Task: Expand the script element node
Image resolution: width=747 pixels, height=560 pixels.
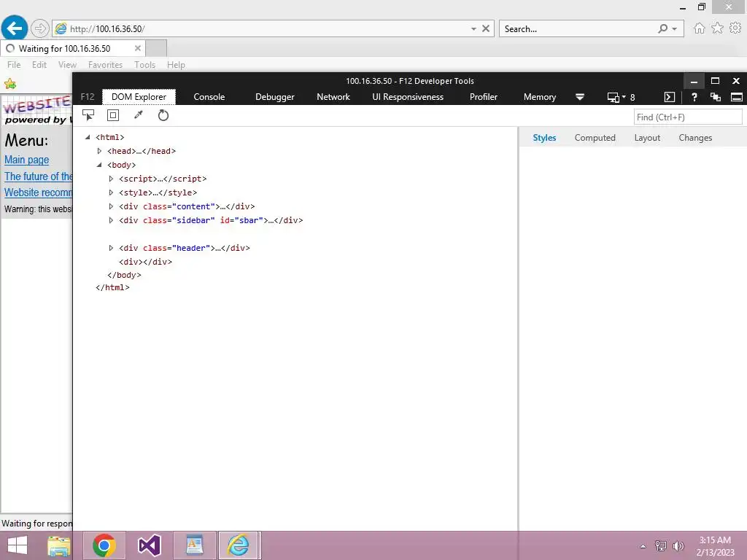Action: pos(111,179)
